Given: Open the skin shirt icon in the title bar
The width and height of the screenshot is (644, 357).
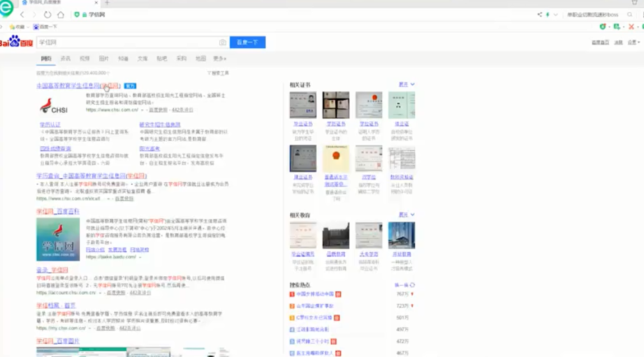Looking at the screenshot, I should coord(634,2).
